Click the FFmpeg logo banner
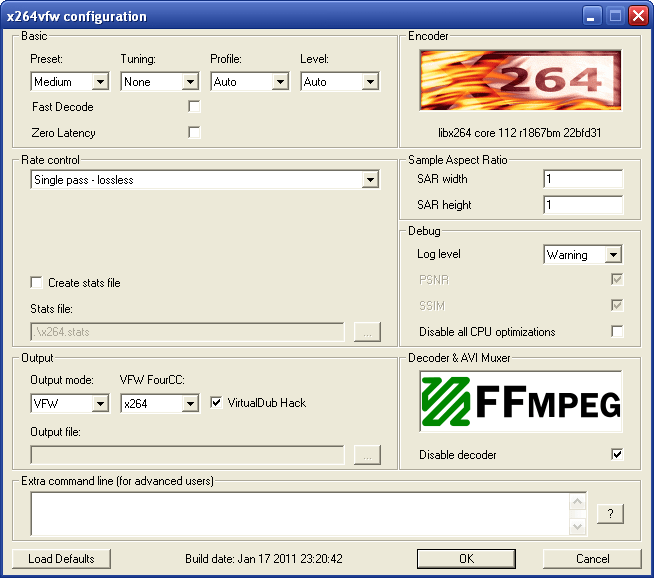Viewport: 654px width, 578px height. [x=520, y=402]
